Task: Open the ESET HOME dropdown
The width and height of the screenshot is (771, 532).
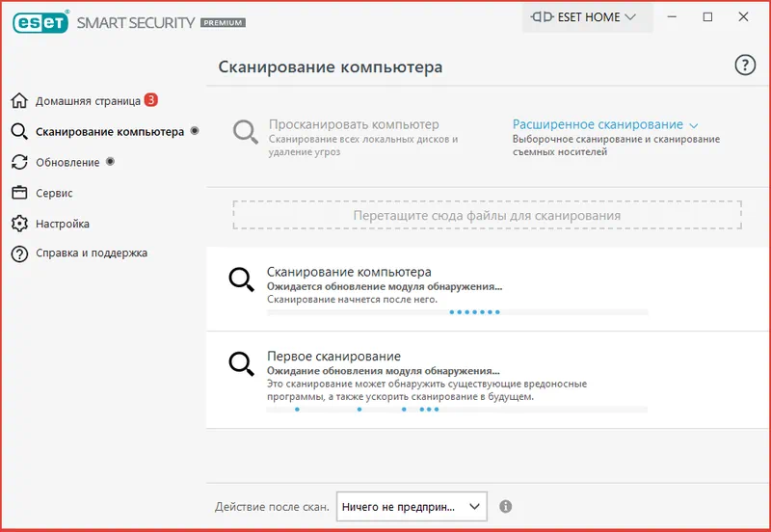Action: [588, 17]
